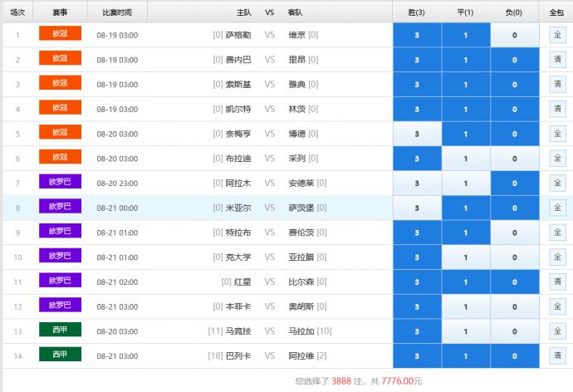The height and width of the screenshot is (392, 573).
Task: Toggle 负 0 for 巴列卡 vs 阿拉维
Action: [x=515, y=355]
